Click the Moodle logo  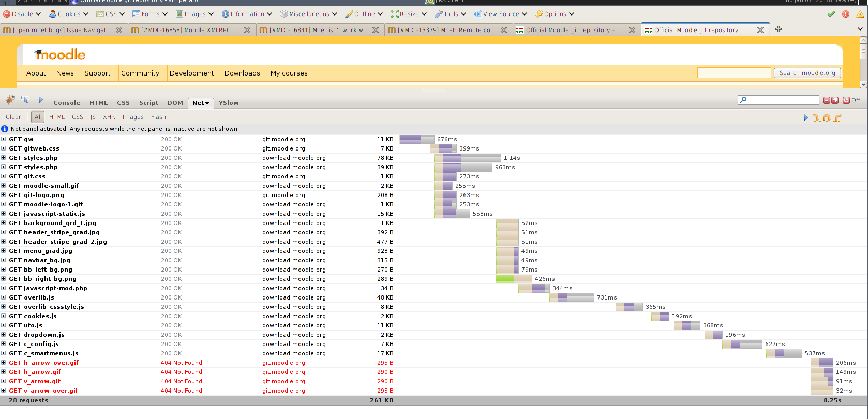[x=59, y=54]
